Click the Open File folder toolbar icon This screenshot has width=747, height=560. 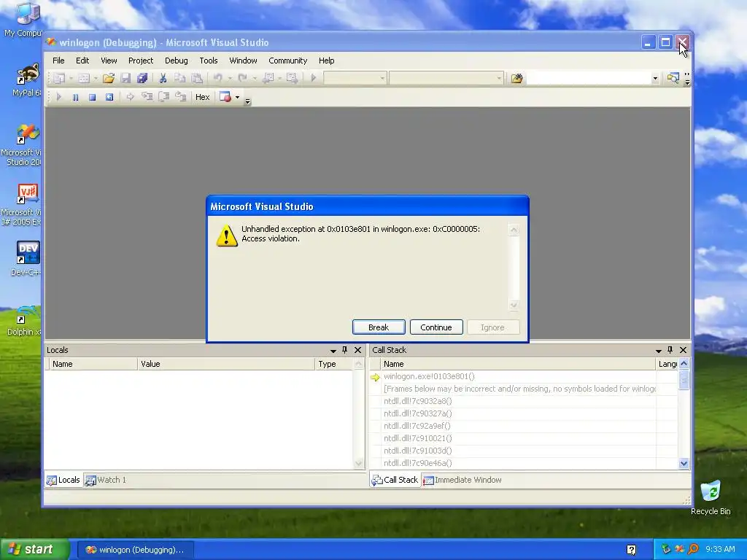109,78
